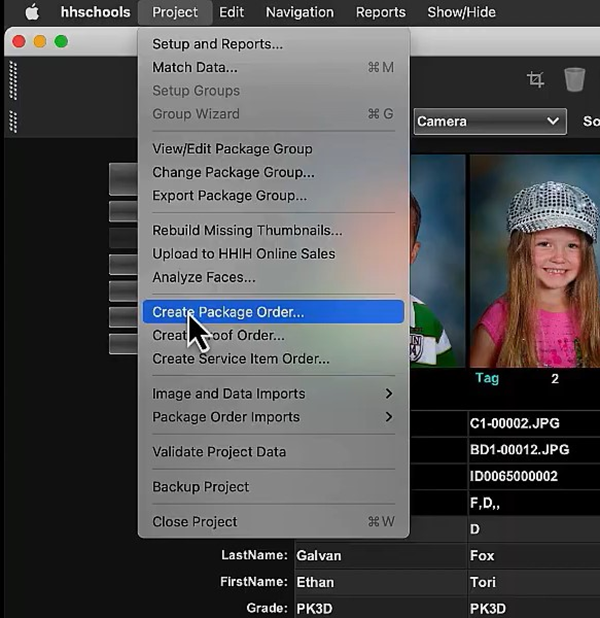Image resolution: width=600 pixels, height=618 pixels.
Task: Select Change Package Group...
Action: pyautogui.click(x=273, y=172)
